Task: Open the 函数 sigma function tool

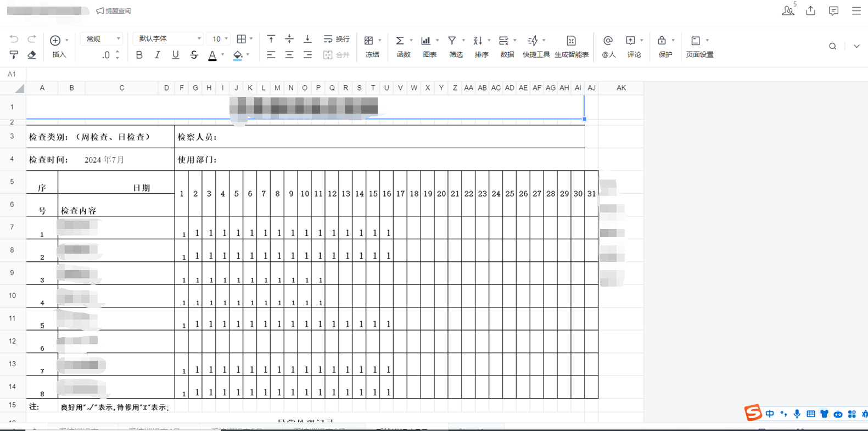Action: pyautogui.click(x=400, y=41)
